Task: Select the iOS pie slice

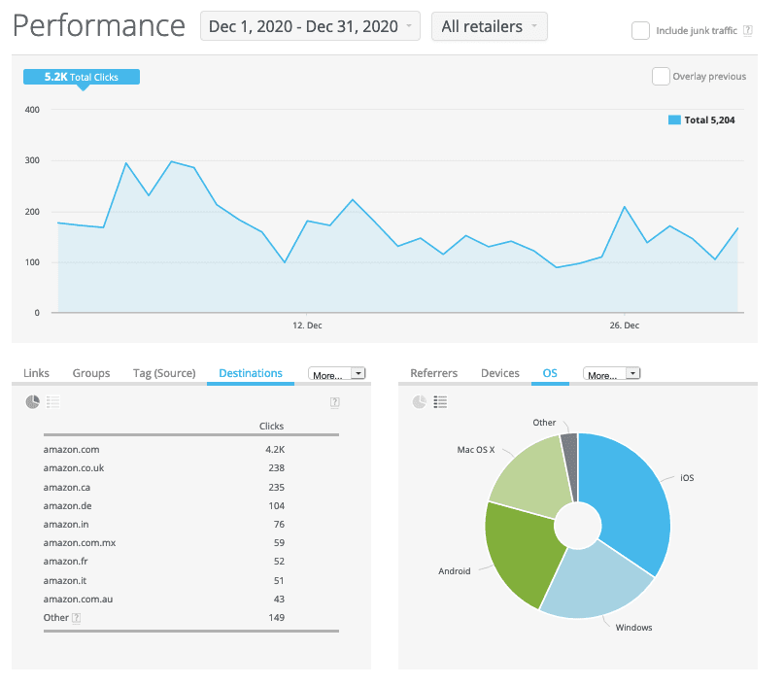Action: click(632, 500)
